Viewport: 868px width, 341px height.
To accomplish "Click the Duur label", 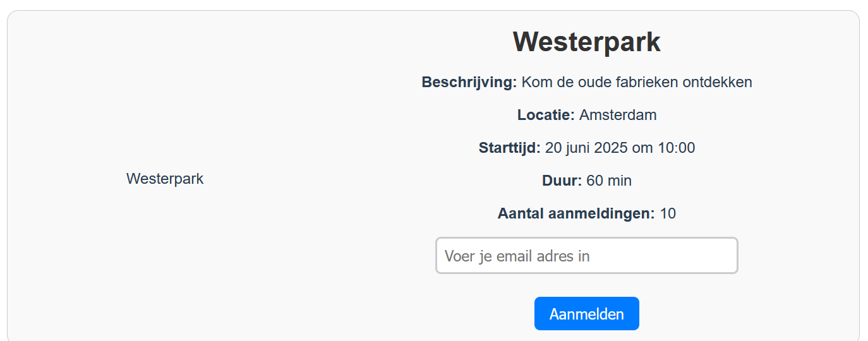I will [562, 181].
